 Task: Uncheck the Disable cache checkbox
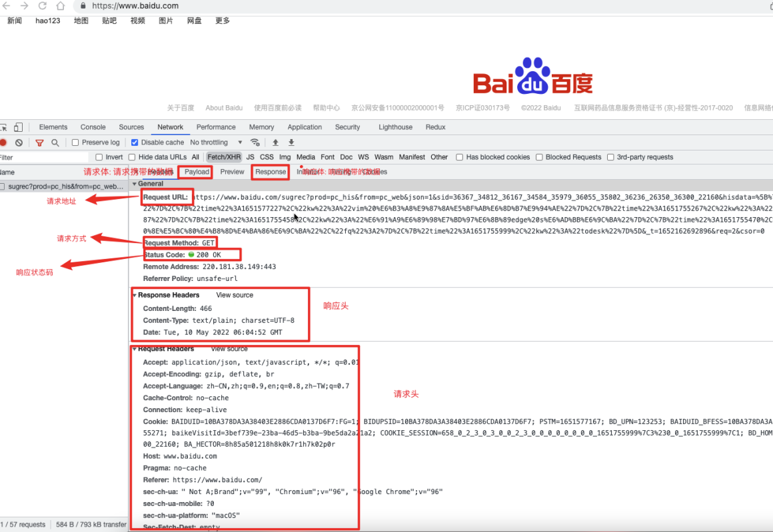pos(135,142)
